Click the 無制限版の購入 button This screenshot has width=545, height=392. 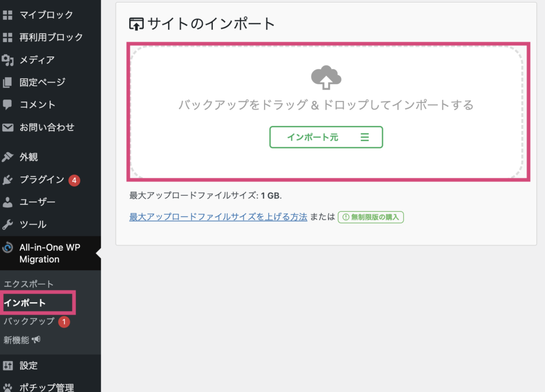click(370, 217)
